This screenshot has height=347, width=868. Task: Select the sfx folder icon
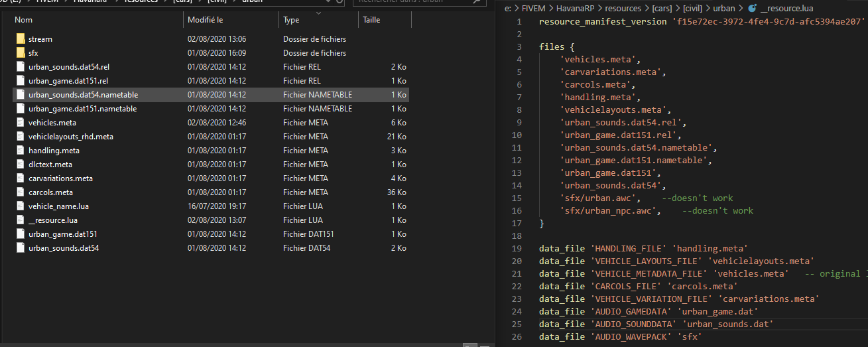point(20,53)
